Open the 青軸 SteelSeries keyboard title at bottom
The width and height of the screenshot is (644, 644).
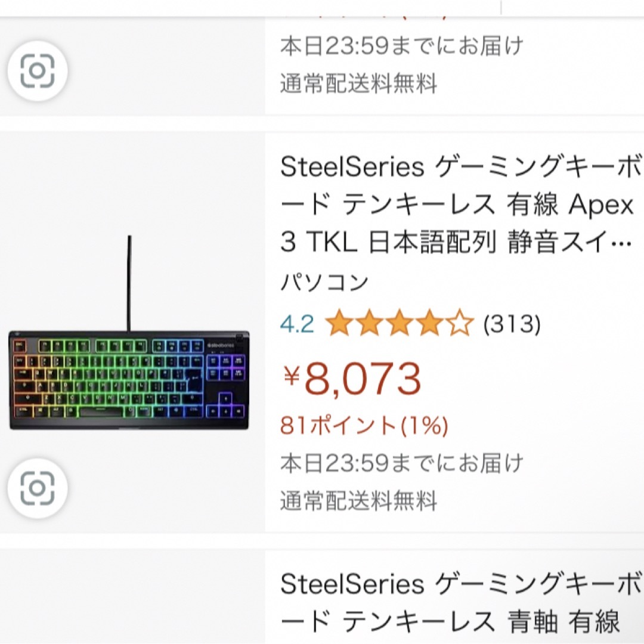point(460,603)
